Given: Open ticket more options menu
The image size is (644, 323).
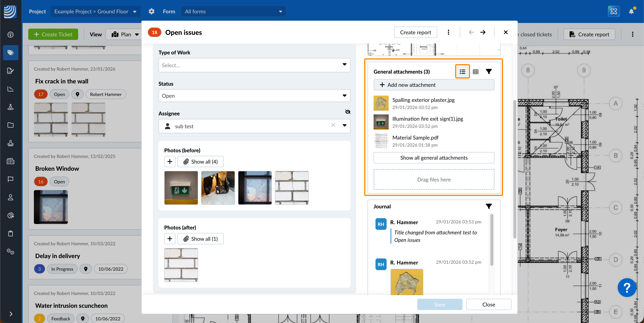Looking at the screenshot, I should click(x=448, y=32).
